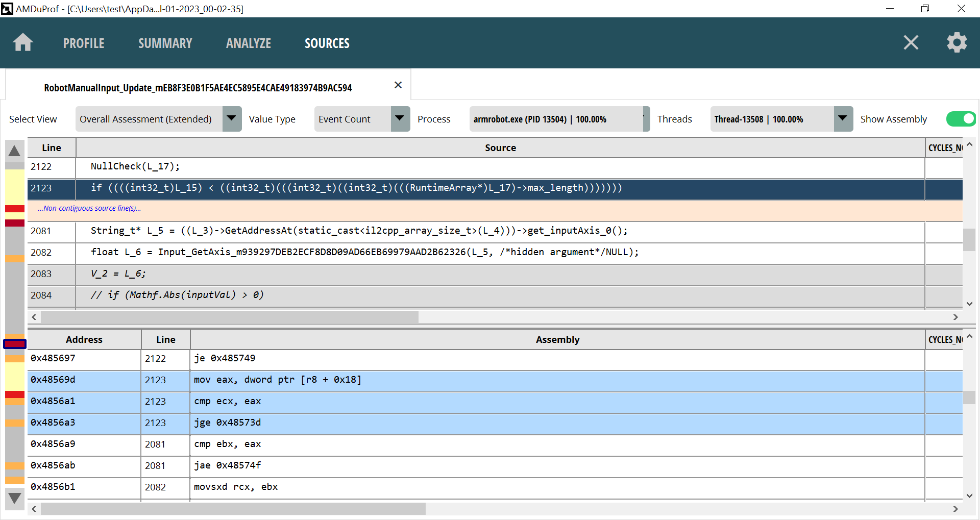
Task: Click the Non-contiguous source line(s) marker row
Action: [495, 210]
